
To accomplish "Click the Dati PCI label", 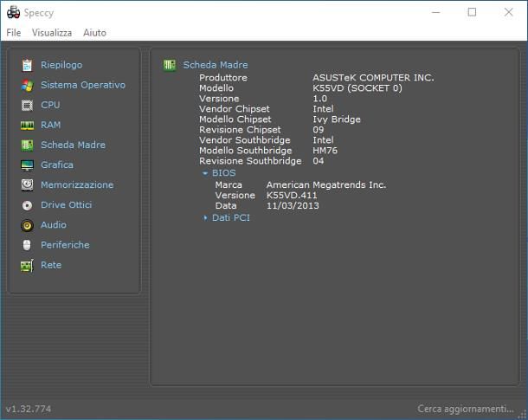I will 230,217.
